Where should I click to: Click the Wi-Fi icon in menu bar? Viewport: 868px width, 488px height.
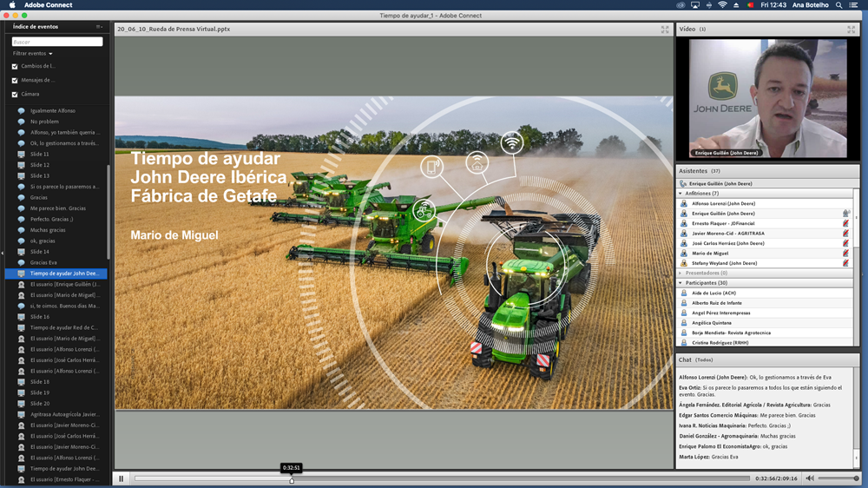(x=722, y=5)
